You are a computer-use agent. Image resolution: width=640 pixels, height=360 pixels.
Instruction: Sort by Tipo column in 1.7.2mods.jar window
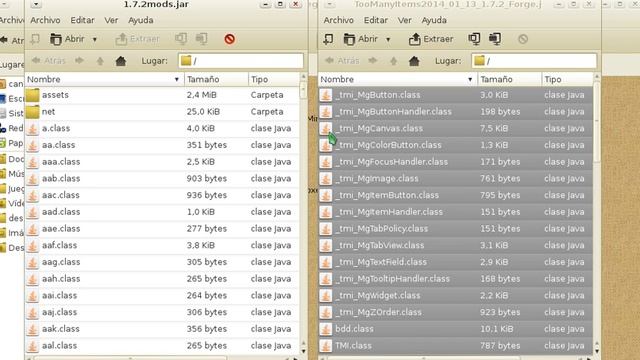point(274,79)
